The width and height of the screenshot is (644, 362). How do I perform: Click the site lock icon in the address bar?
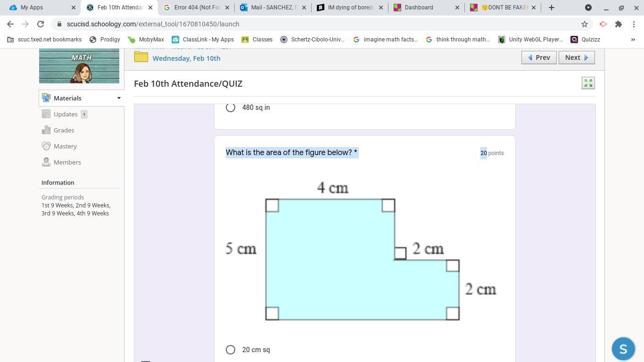59,24
